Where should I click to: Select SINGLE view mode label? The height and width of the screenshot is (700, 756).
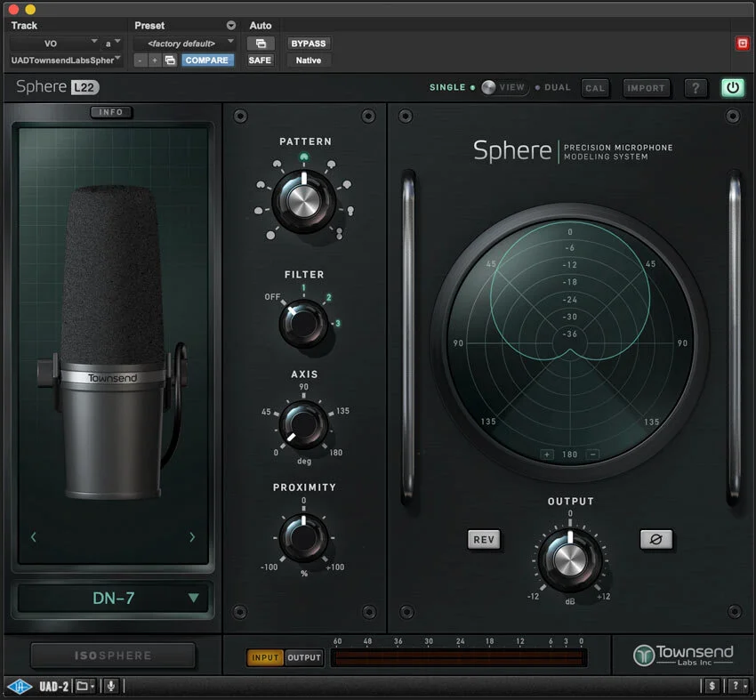[447, 87]
